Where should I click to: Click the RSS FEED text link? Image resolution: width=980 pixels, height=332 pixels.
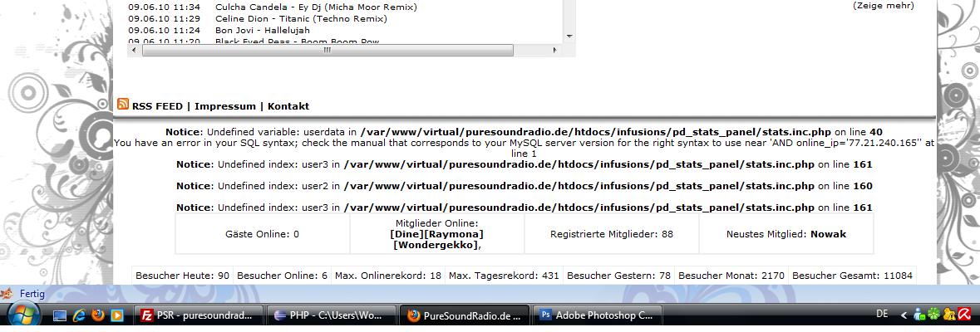[157, 106]
